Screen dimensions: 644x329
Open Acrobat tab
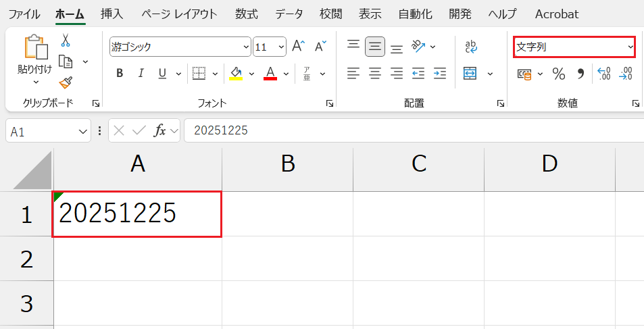click(557, 14)
